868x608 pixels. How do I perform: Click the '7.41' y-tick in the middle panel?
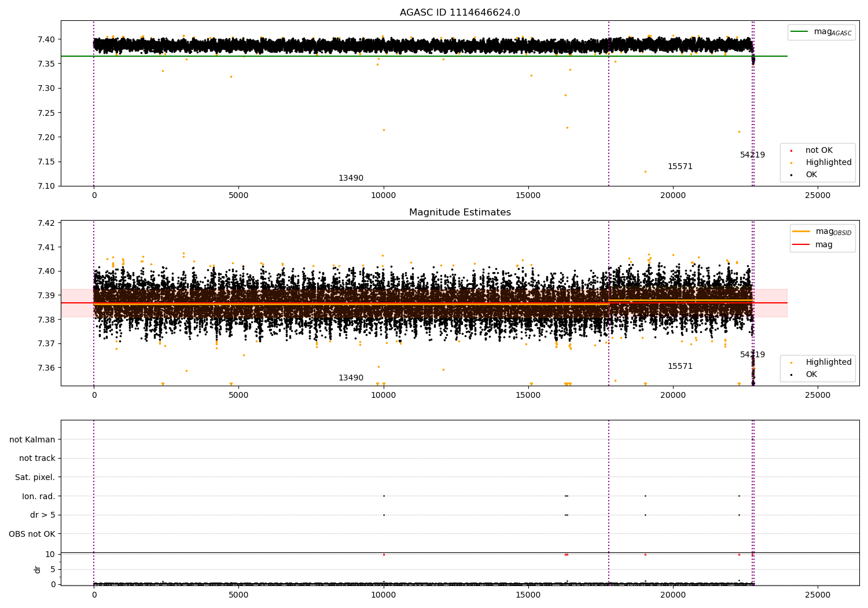pos(46,247)
